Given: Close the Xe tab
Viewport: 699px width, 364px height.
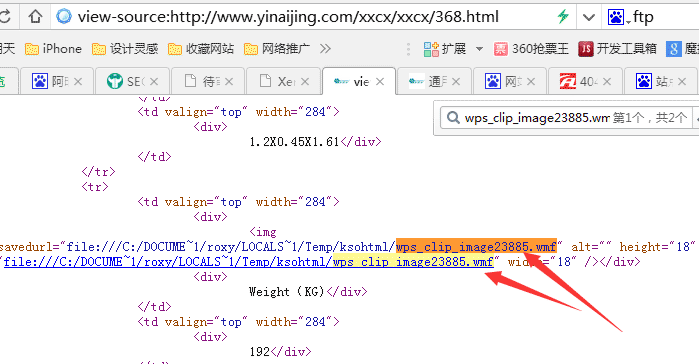Looking at the screenshot, I should tap(305, 82).
